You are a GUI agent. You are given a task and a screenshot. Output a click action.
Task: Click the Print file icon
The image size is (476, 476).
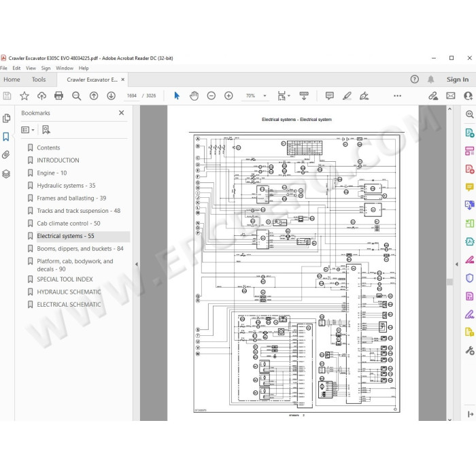coord(58,96)
